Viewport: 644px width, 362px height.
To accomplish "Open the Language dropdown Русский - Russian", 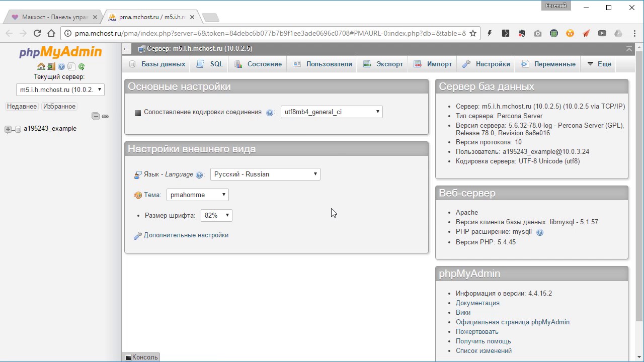I will pos(265,174).
